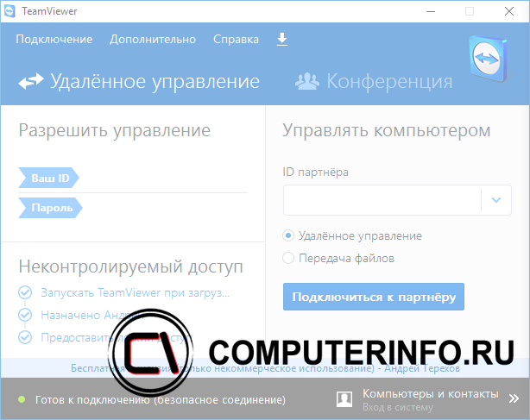Screen dimensions: 530x420
Task: Select Удалённое управление radio button
Action: (x=288, y=235)
